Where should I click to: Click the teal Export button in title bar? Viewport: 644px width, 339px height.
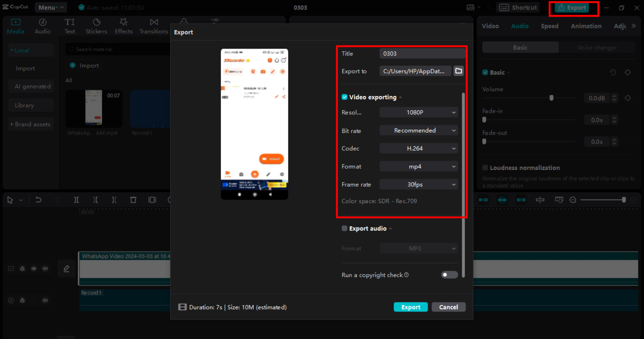572,8
